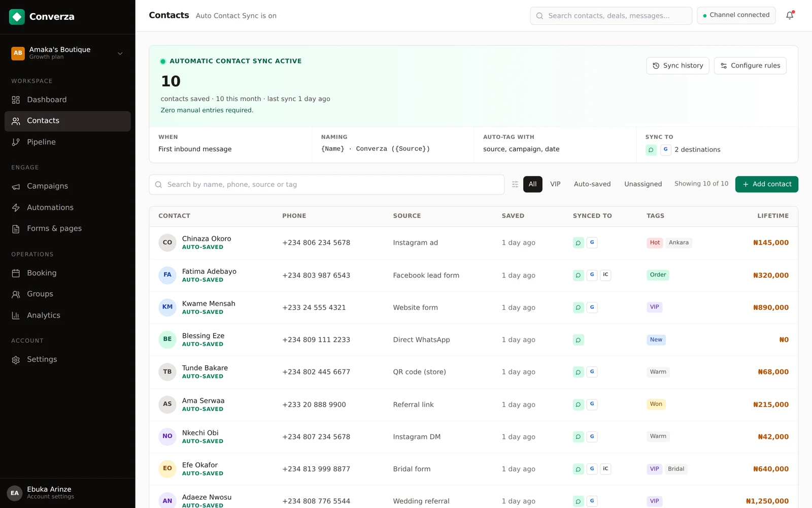Go to Pipeline in the sidebar
This screenshot has height=508, width=812.
[x=67, y=142]
